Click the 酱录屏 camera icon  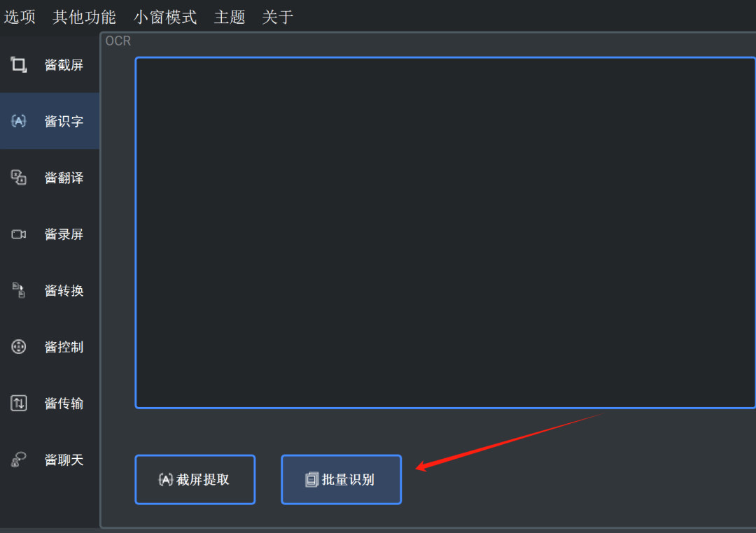tap(19, 234)
